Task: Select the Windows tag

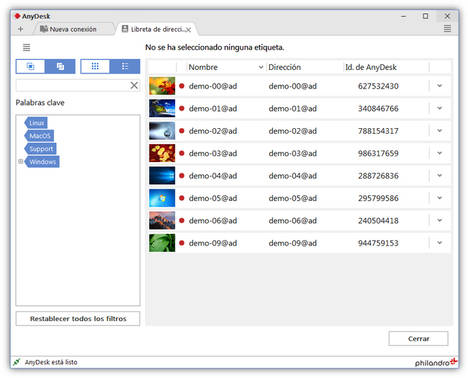Action: tap(42, 162)
